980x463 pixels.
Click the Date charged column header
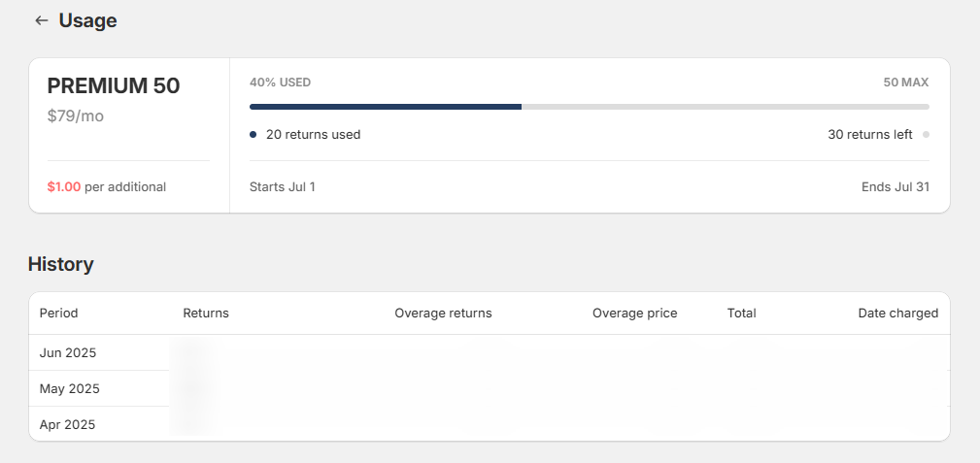pos(898,314)
